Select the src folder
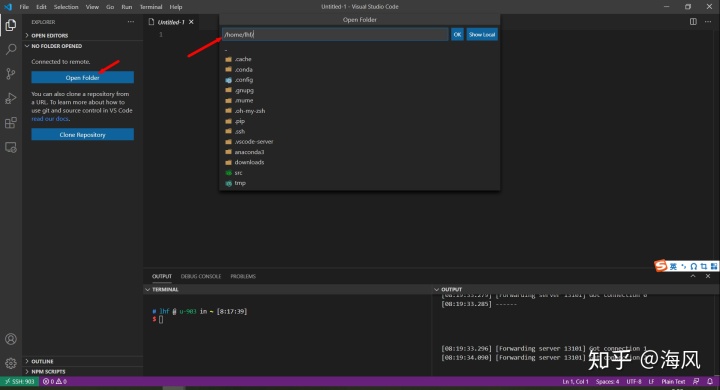Viewport: 720px width, 390px height. click(x=359, y=173)
